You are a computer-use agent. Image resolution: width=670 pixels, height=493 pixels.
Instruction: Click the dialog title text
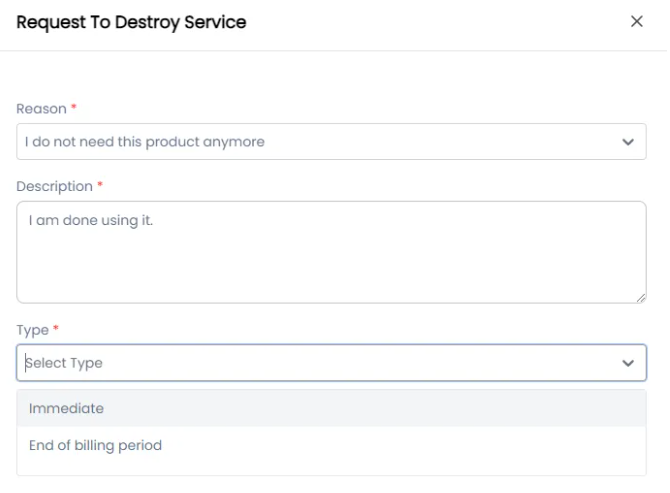pyautogui.click(x=132, y=21)
